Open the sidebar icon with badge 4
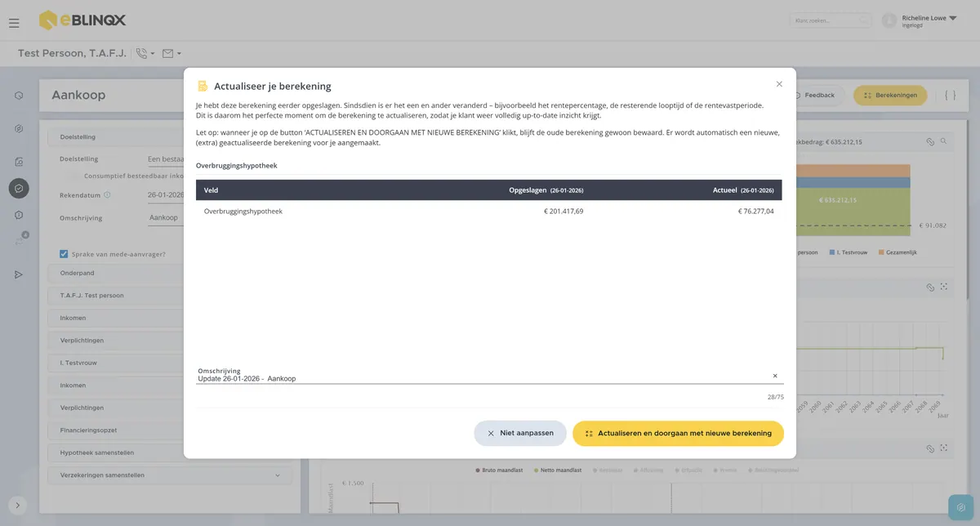The image size is (980, 526). pyautogui.click(x=20, y=239)
